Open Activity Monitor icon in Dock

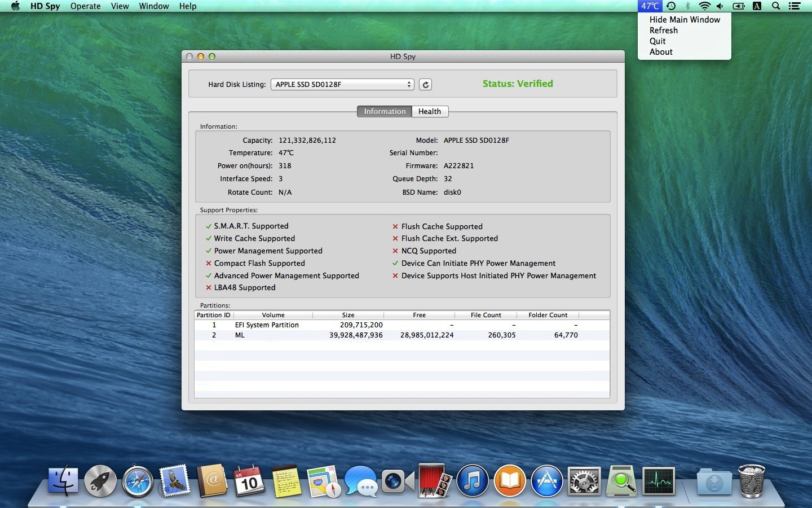pos(659,482)
